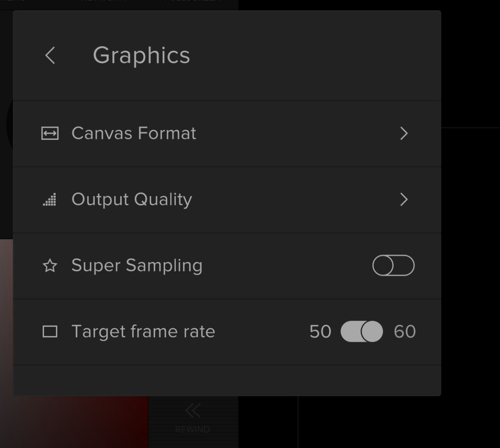Click the dark red gradient canvas area
This screenshot has height=448, width=500.
pos(75,421)
